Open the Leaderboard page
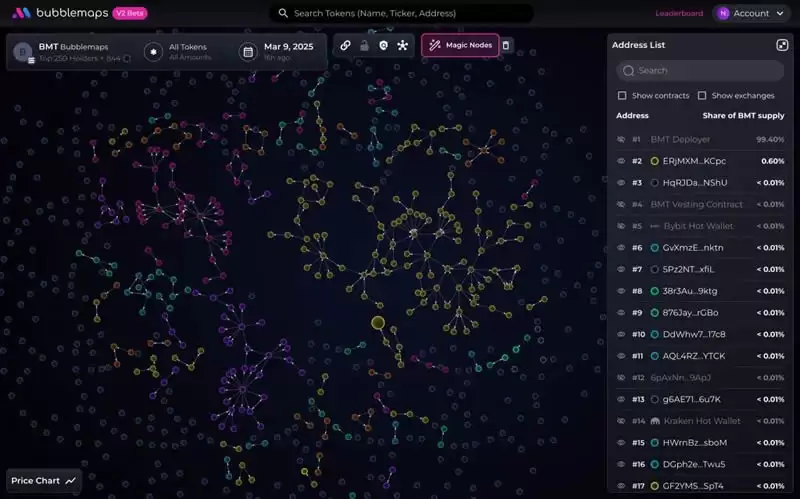 (x=679, y=13)
